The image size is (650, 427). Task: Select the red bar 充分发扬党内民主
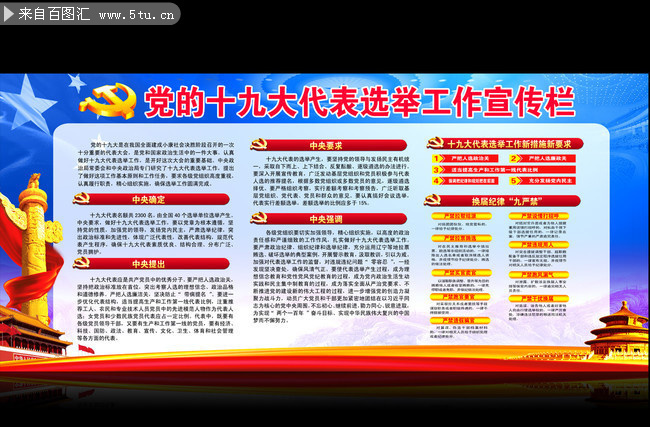[548, 181]
